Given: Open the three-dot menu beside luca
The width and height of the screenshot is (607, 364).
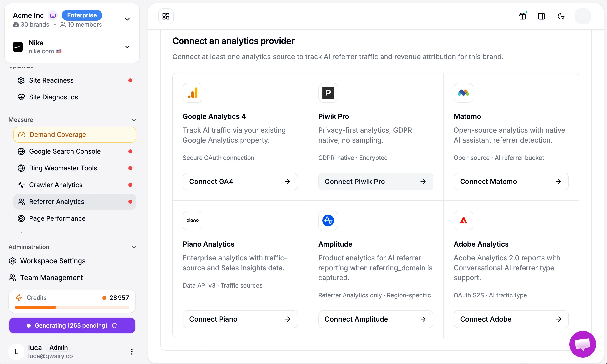Looking at the screenshot, I should click(132, 352).
